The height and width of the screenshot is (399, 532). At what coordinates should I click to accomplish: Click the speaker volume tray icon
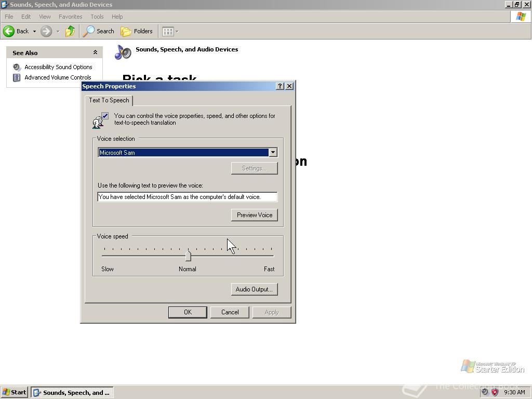pyautogui.click(x=485, y=392)
